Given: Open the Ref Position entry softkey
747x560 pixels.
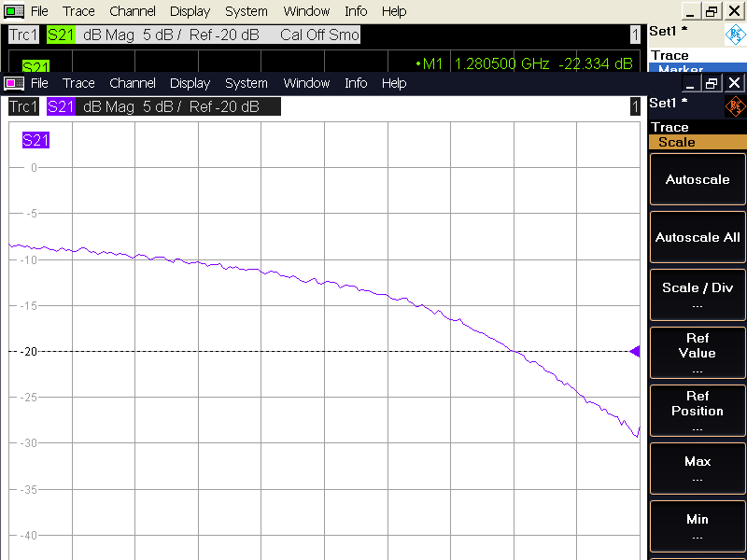Looking at the screenshot, I should coord(697,410).
